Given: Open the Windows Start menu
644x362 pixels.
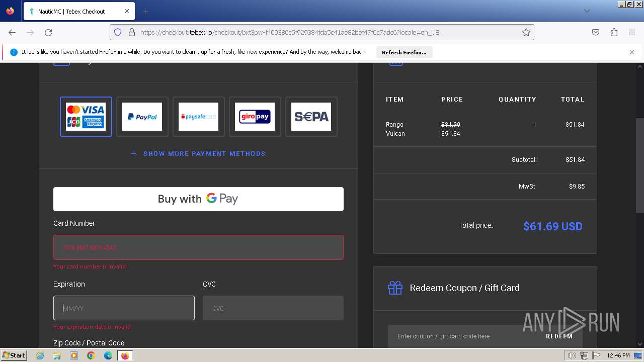Looking at the screenshot, I should 14,355.
